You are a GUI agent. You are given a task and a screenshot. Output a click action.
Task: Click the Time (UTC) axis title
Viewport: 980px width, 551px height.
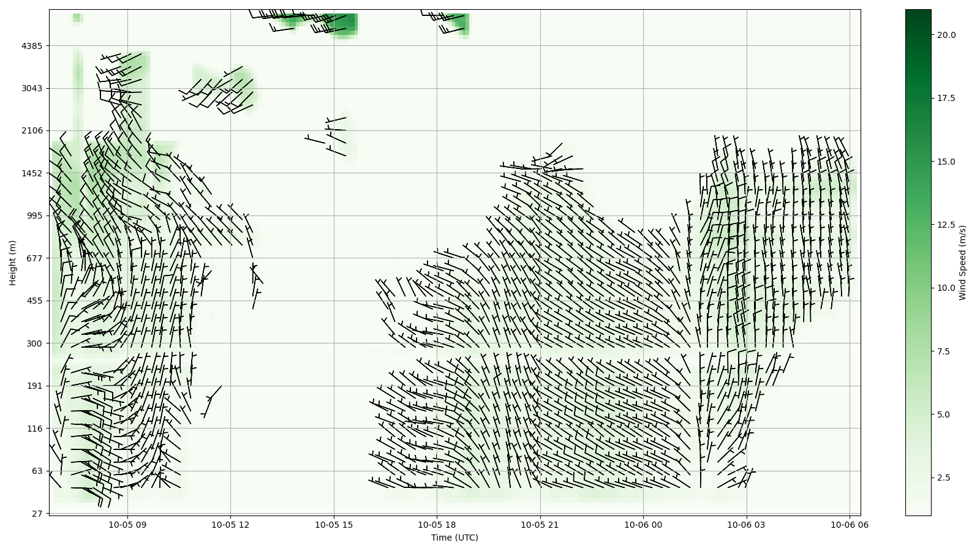pyautogui.click(x=454, y=538)
